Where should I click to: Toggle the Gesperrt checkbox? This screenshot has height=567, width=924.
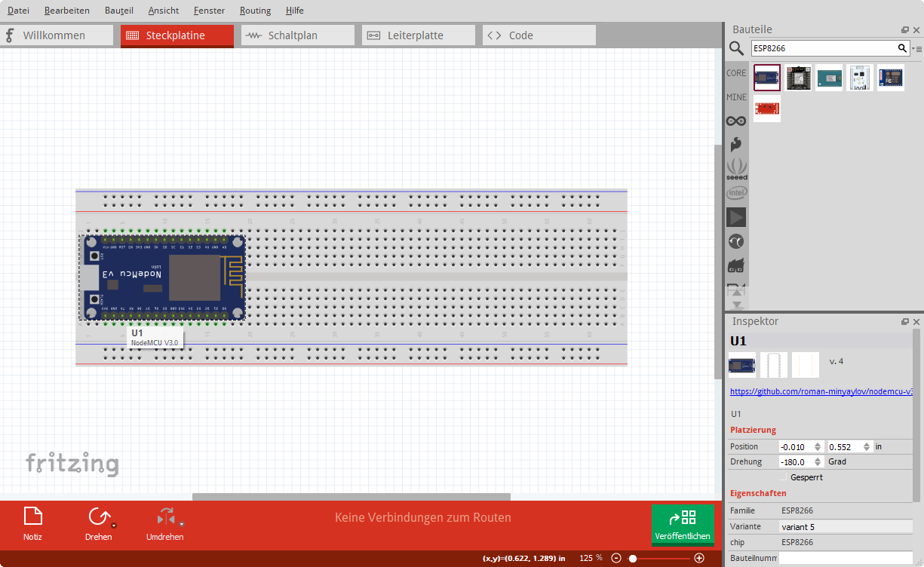pos(783,477)
